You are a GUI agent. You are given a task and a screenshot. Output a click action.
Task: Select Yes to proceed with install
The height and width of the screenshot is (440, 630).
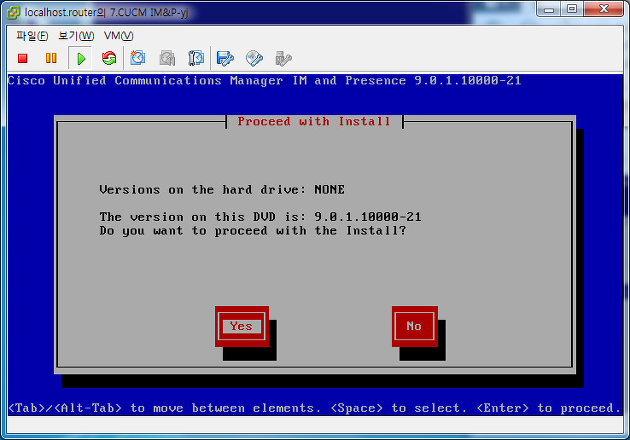(241, 326)
